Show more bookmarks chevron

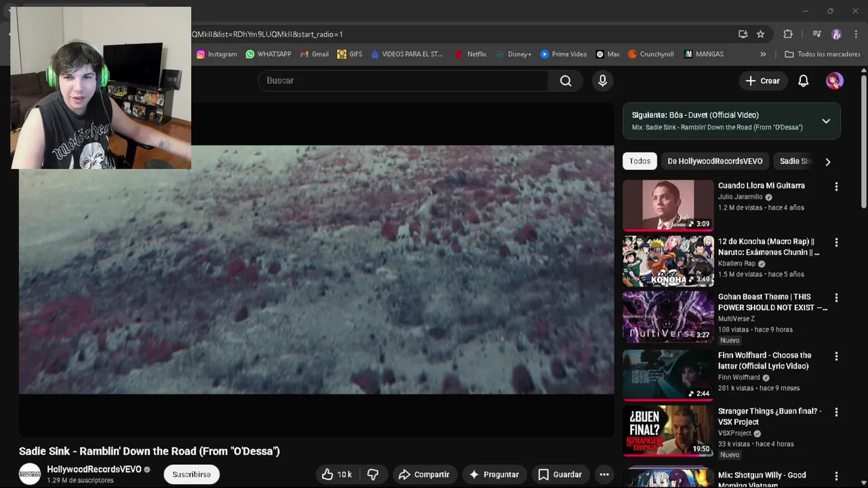[763, 54]
